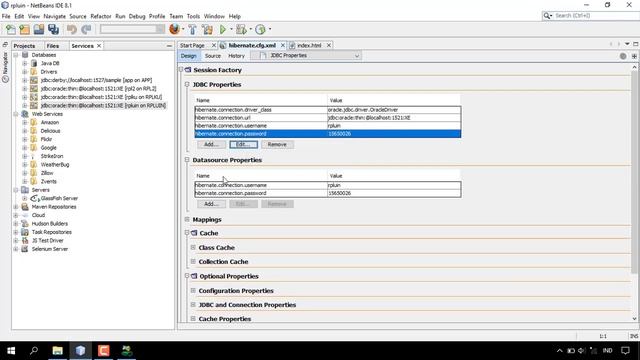Collapse the Datasource Properties section
This screenshot has height=360, width=640.
[x=187, y=160]
